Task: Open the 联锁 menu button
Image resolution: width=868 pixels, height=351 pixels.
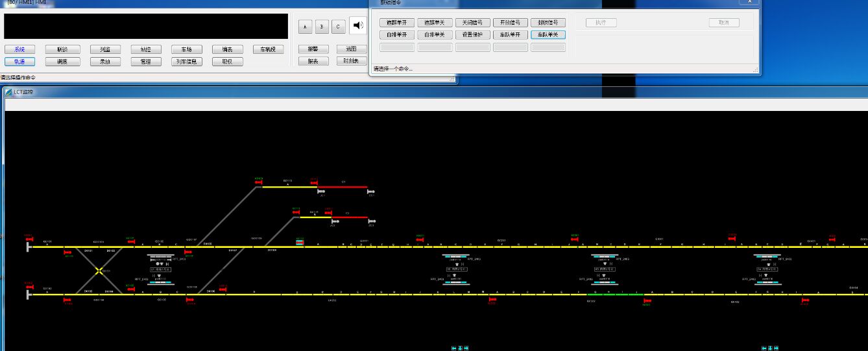Action: [x=62, y=49]
